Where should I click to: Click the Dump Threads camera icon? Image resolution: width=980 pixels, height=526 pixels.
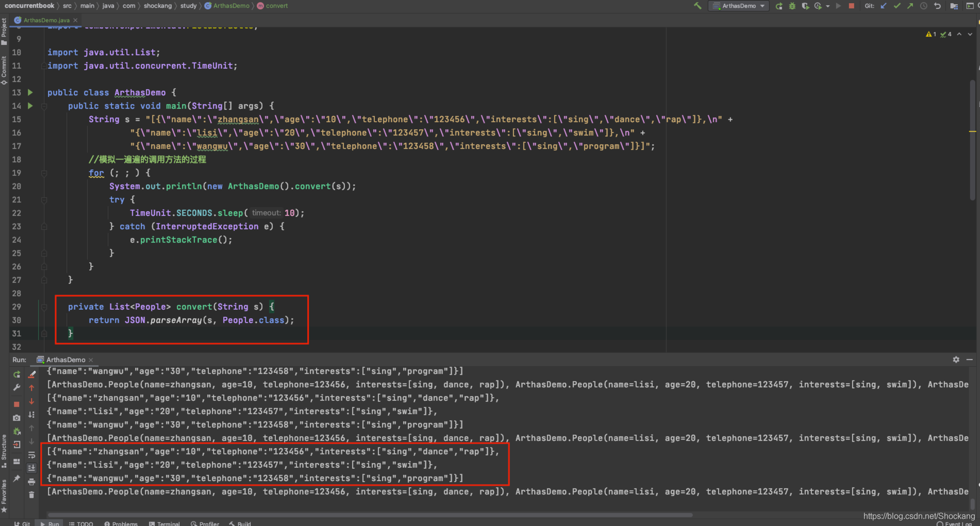click(x=16, y=418)
